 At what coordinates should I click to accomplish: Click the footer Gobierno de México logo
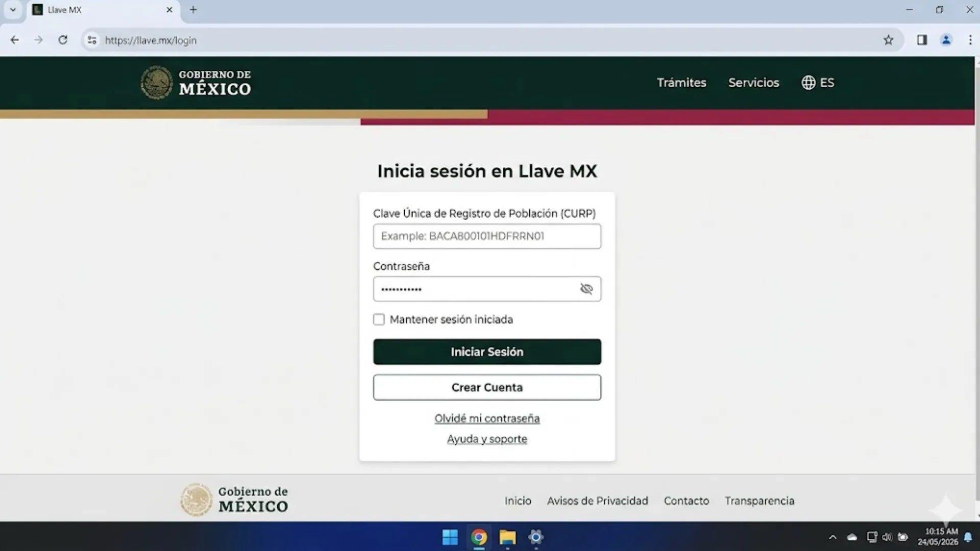[234, 499]
